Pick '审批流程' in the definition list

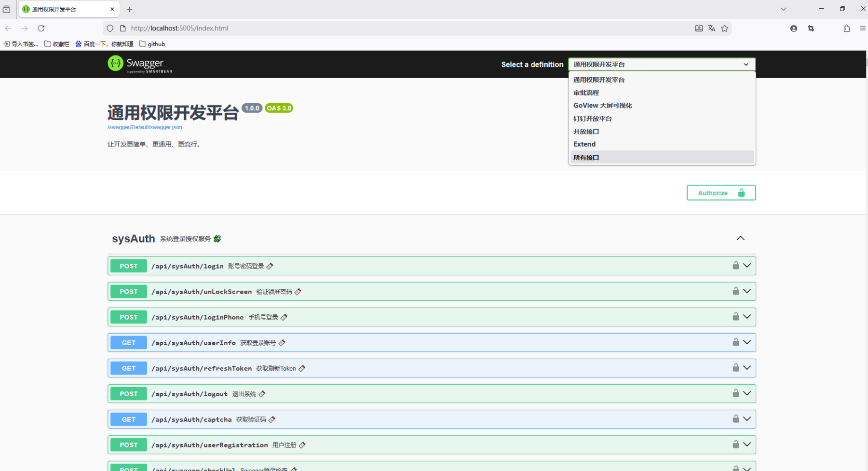(x=586, y=93)
